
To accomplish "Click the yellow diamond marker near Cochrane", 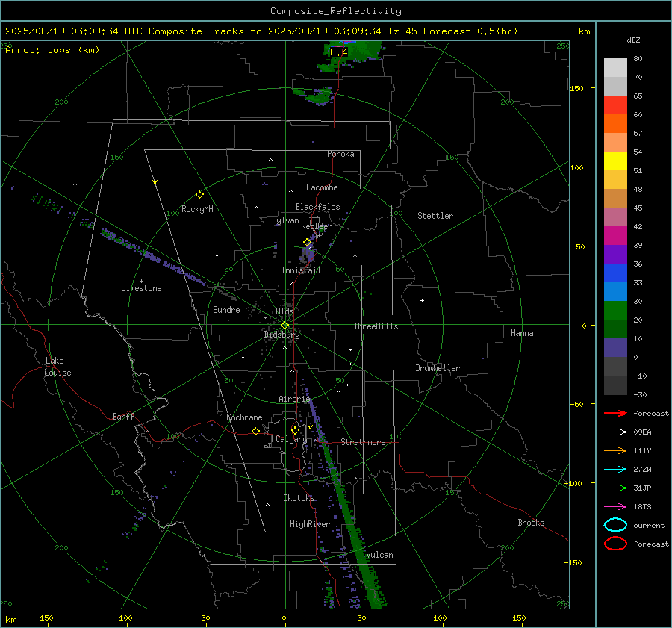I will click(x=256, y=431).
